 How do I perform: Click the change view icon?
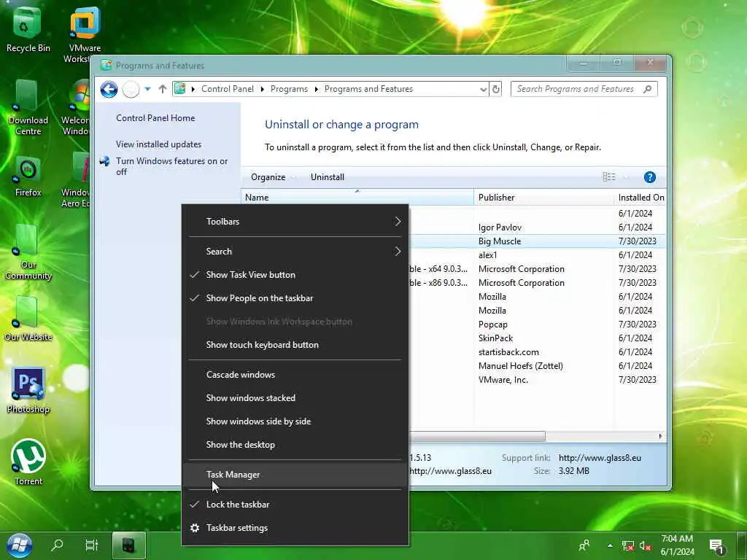609,177
